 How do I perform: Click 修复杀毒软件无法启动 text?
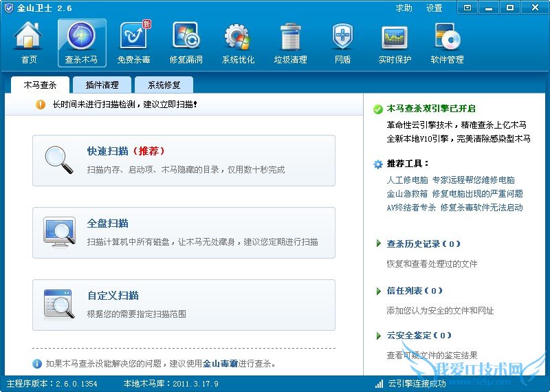pyautogui.click(x=482, y=208)
